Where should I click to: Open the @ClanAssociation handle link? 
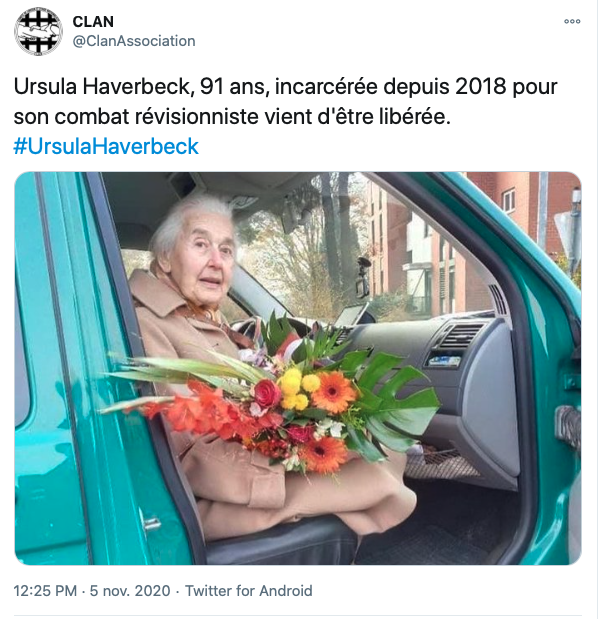coord(134,41)
